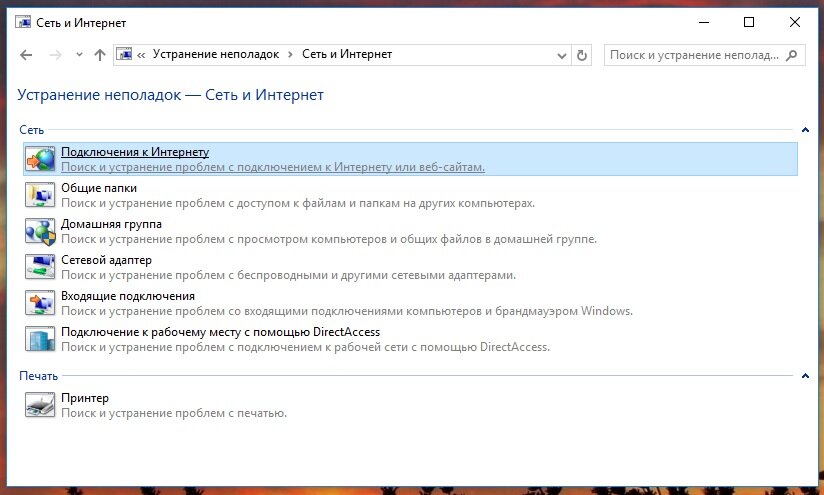The height and width of the screenshot is (495, 824).
Task: Open the recent locations dropdown arrow
Action: point(79,54)
